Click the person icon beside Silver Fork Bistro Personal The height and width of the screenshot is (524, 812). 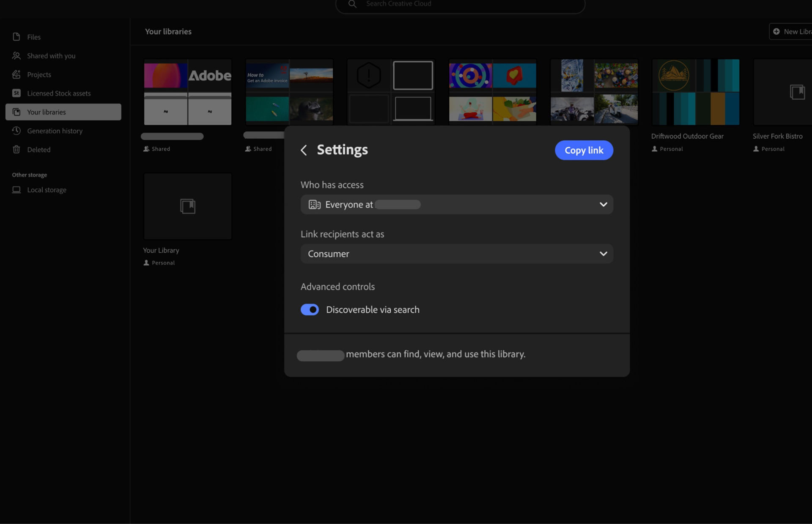(756, 149)
